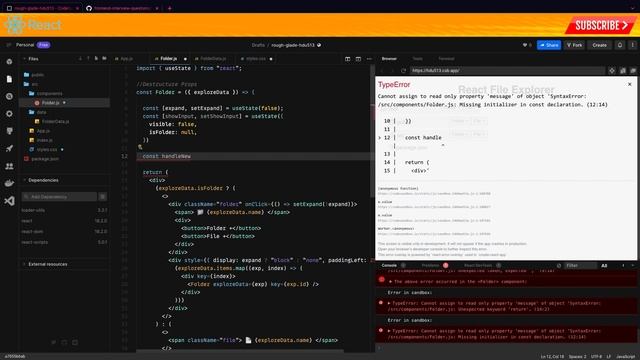Switch to the App.js editor tab

tap(124, 59)
